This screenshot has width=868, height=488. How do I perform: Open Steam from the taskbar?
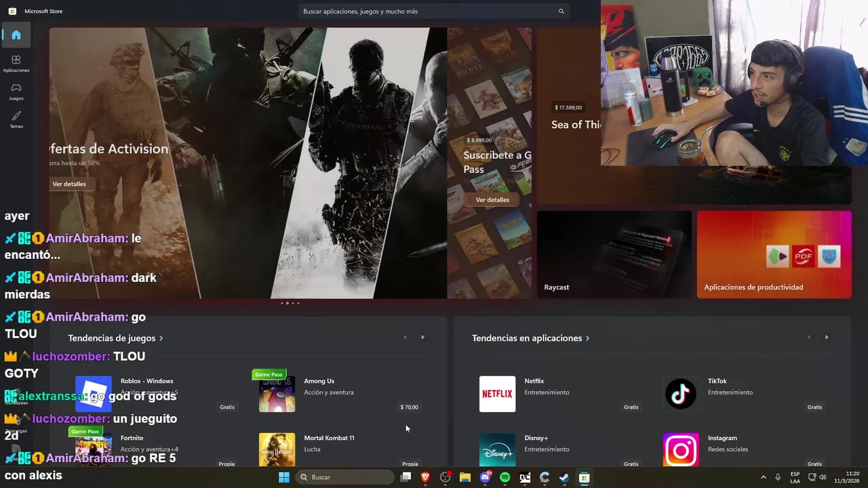click(564, 477)
